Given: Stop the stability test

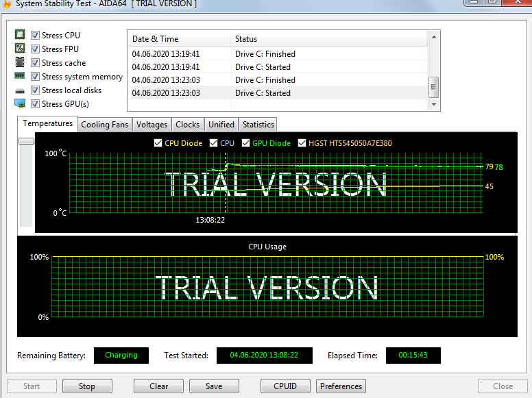Looking at the screenshot, I should (x=87, y=386).
